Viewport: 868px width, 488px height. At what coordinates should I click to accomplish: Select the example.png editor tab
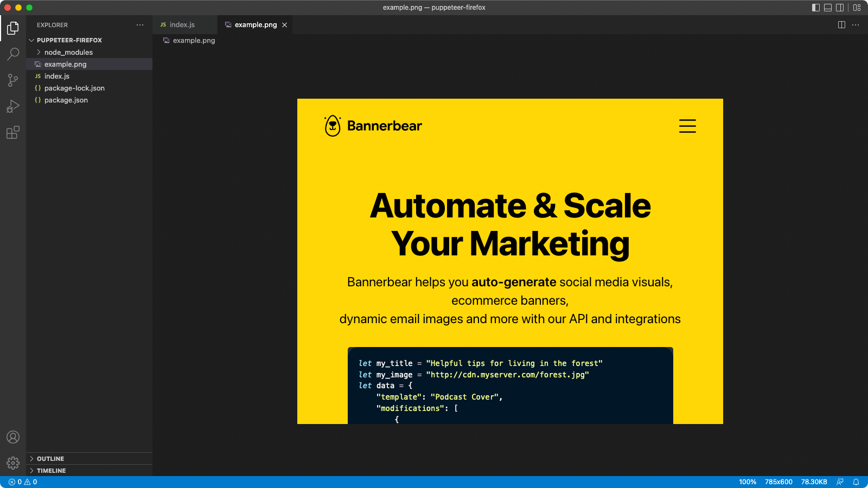click(x=256, y=25)
